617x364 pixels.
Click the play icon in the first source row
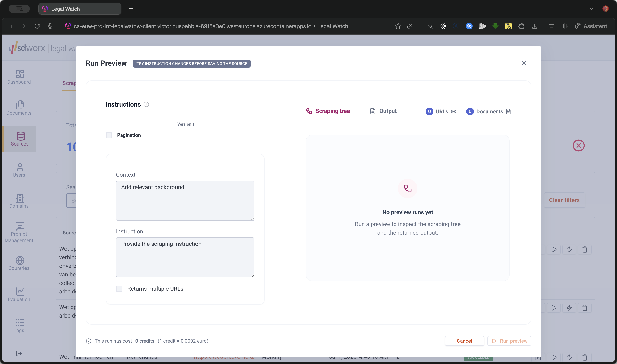(x=554, y=249)
